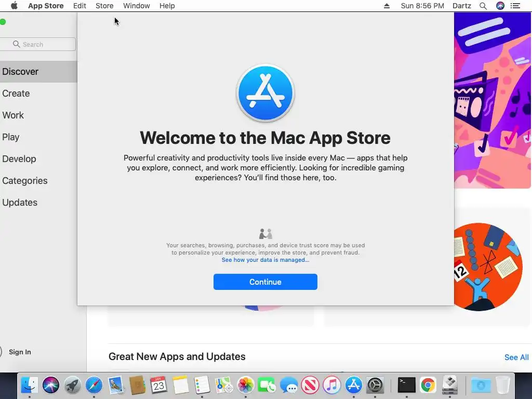Open FaceTime from the Dock

tap(267, 385)
